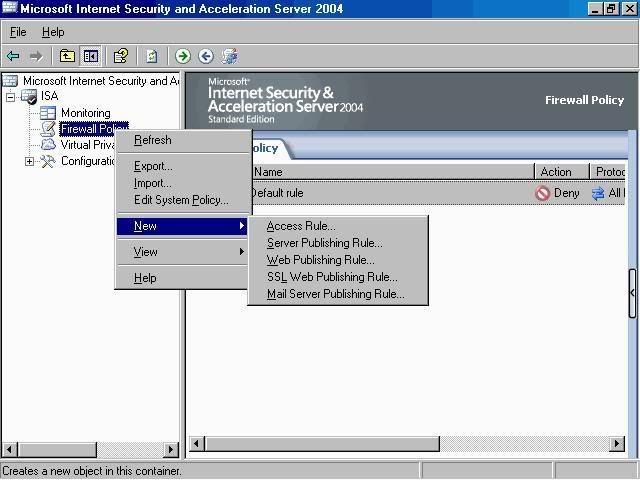
Task: Click the green Back arrow toolbar icon
Action: pyautogui.click(x=13, y=56)
